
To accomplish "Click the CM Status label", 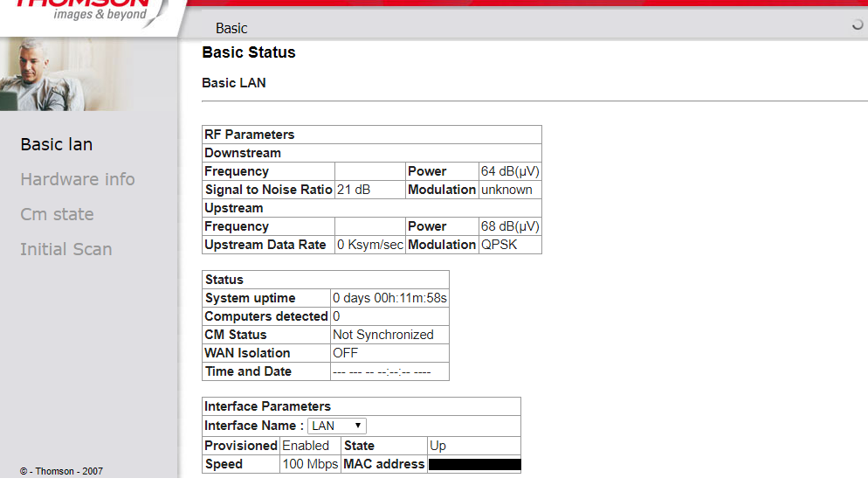I will (x=235, y=335).
